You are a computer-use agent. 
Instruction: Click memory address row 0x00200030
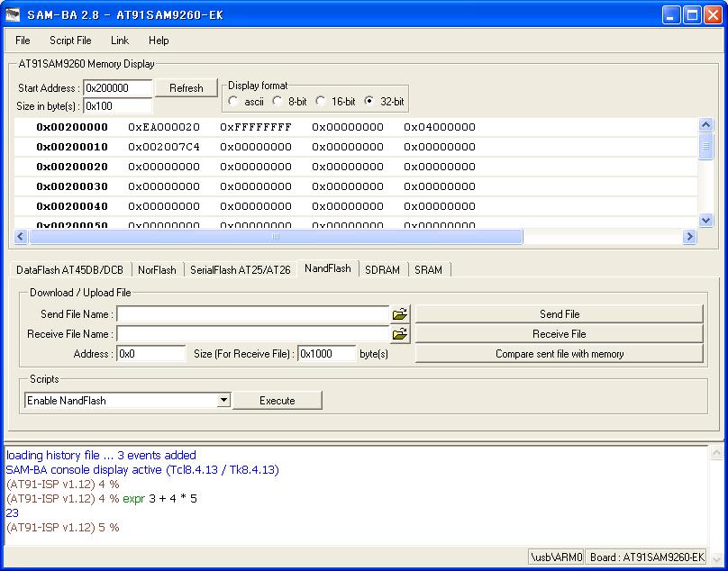[72, 186]
